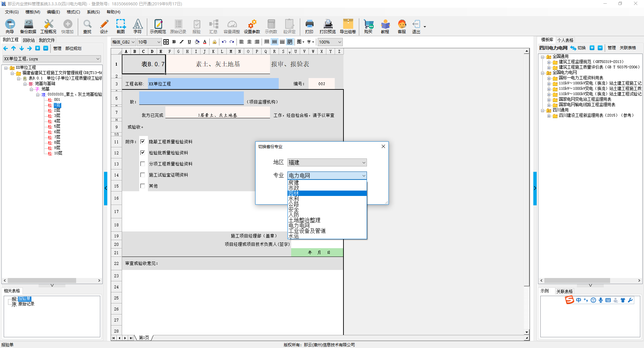Close the 切换省份专业 dialog
The height and width of the screenshot is (348, 644).
(383, 146)
